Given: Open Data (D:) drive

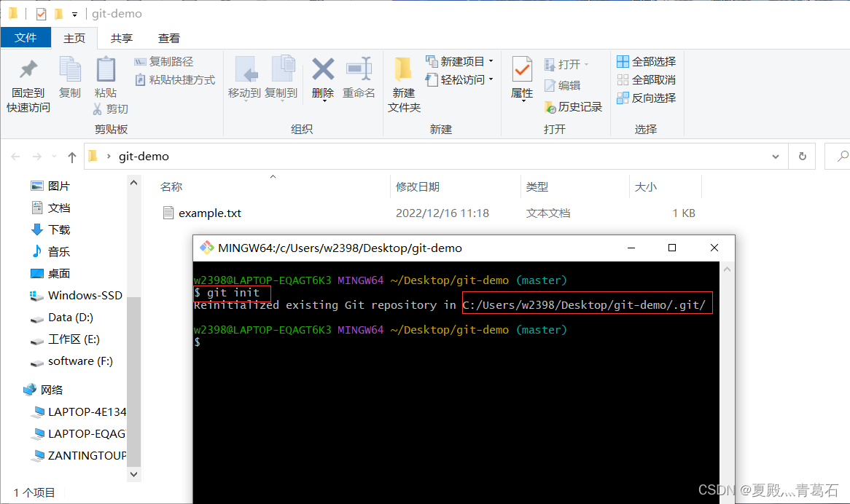Looking at the screenshot, I should click(x=61, y=318).
